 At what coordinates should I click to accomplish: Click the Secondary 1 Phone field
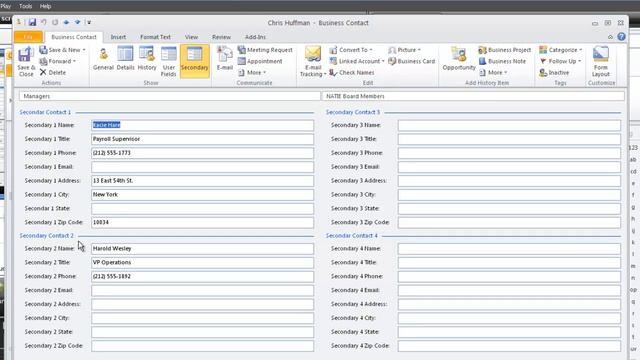(202, 153)
